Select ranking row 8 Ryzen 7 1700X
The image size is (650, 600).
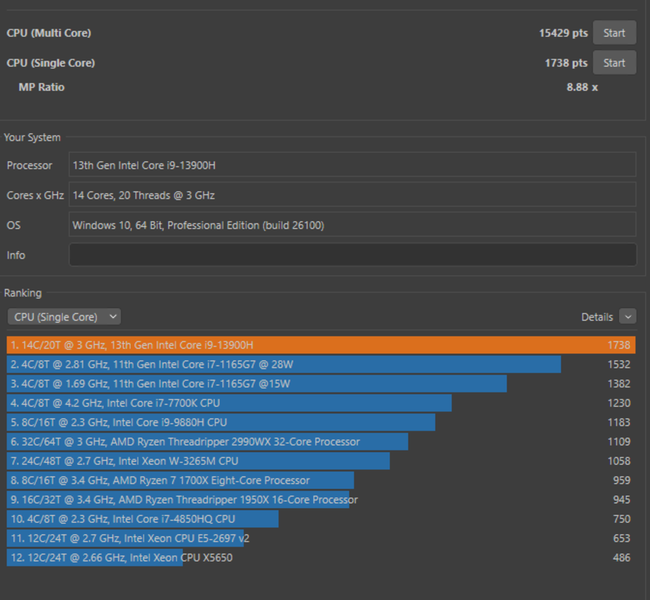(x=321, y=480)
